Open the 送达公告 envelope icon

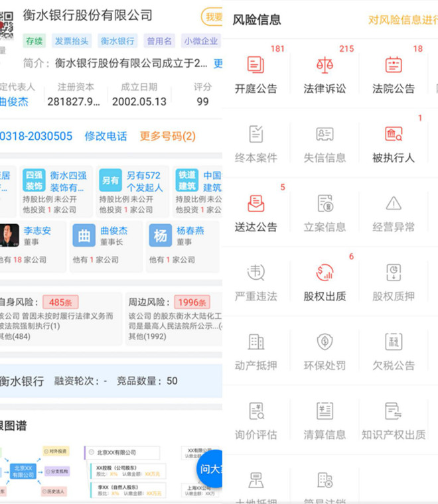[x=256, y=204]
